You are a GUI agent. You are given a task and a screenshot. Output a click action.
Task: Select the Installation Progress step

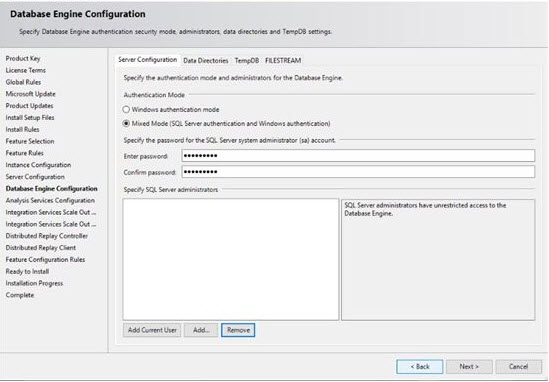click(34, 283)
